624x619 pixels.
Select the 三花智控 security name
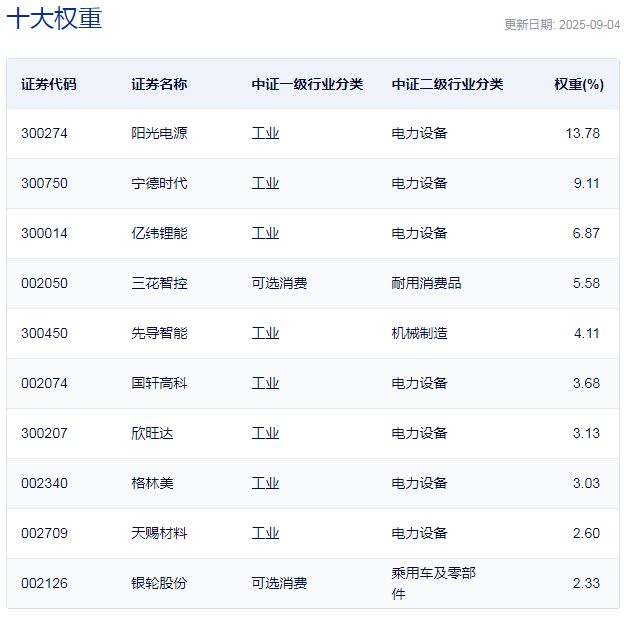coord(159,283)
